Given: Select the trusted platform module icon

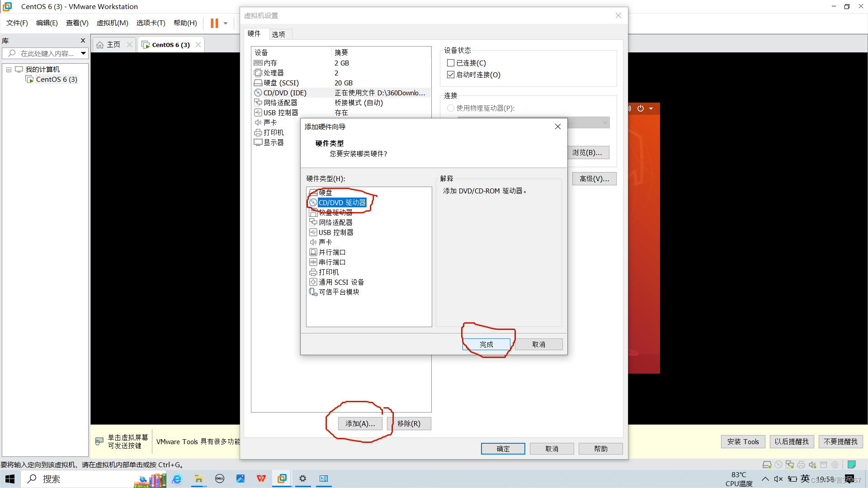Looking at the screenshot, I should click(313, 292).
